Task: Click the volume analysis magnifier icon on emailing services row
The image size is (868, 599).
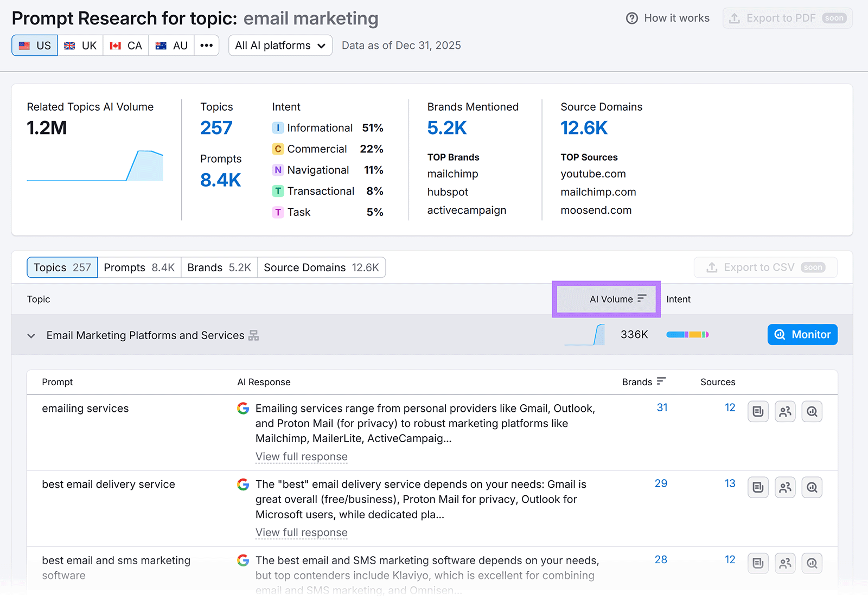Action: (x=812, y=411)
